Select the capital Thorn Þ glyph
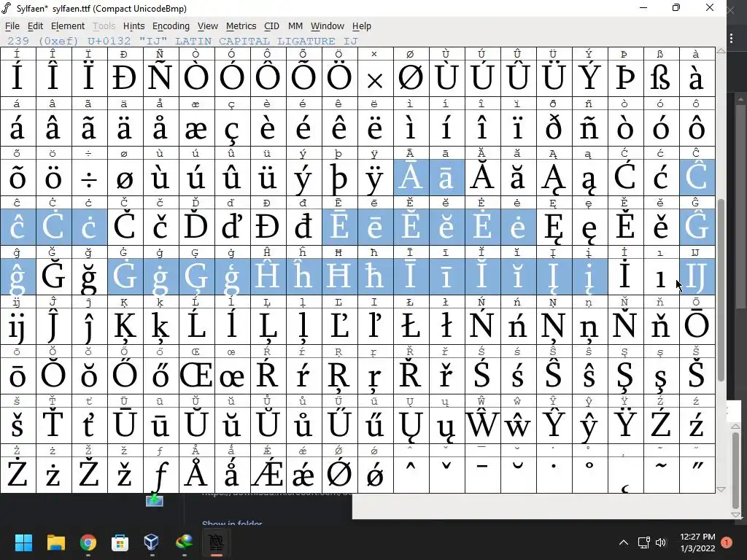Screen dimensions: 747x560 (625, 77)
